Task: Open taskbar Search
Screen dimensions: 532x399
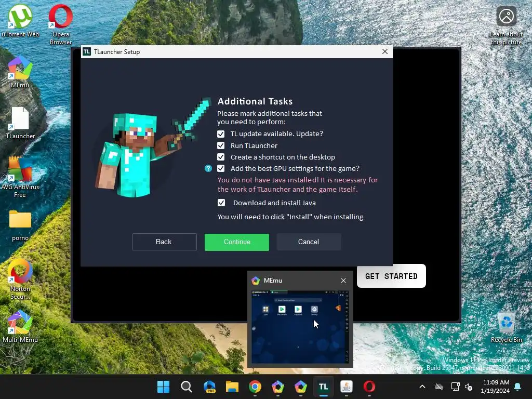Action: (187, 387)
